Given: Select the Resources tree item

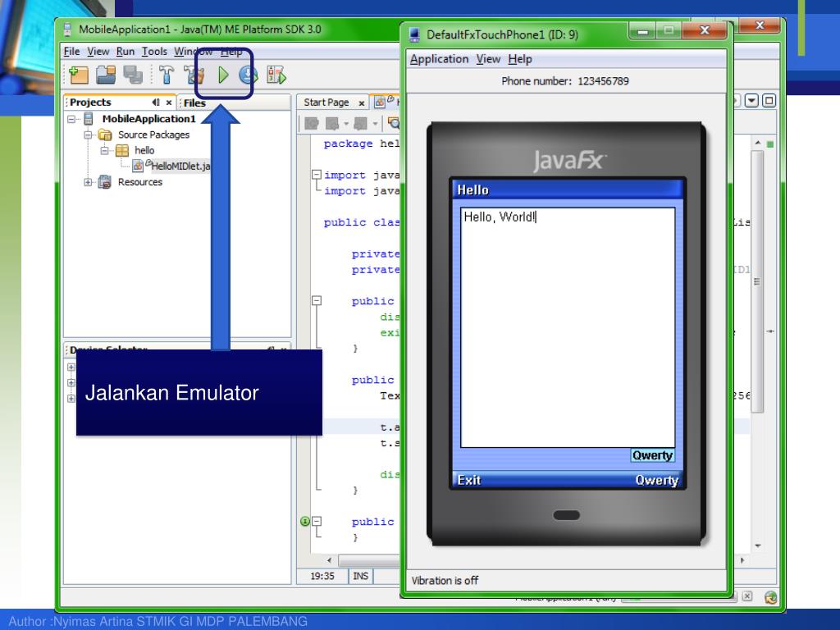Looking at the screenshot, I should [139, 182].
